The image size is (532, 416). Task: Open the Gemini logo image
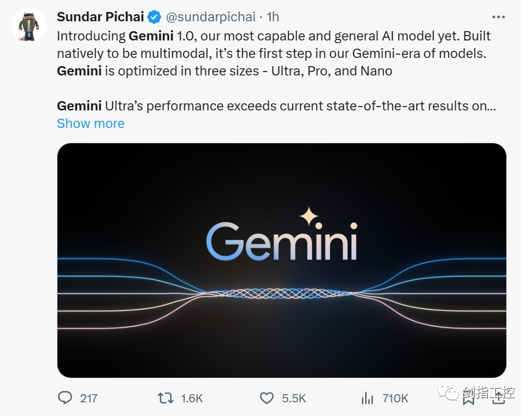281,260
